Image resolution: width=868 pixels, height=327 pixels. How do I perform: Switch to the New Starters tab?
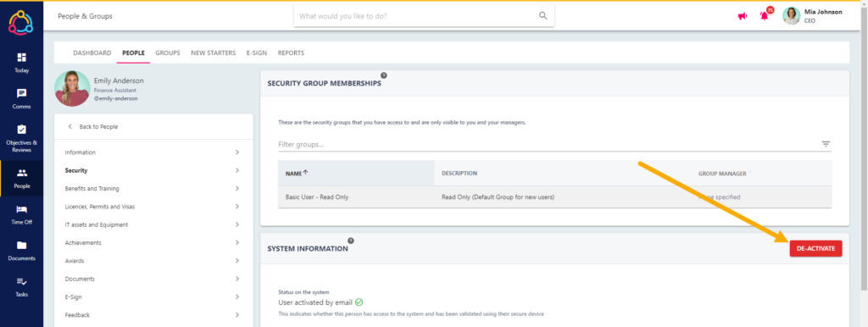(213, 53)
